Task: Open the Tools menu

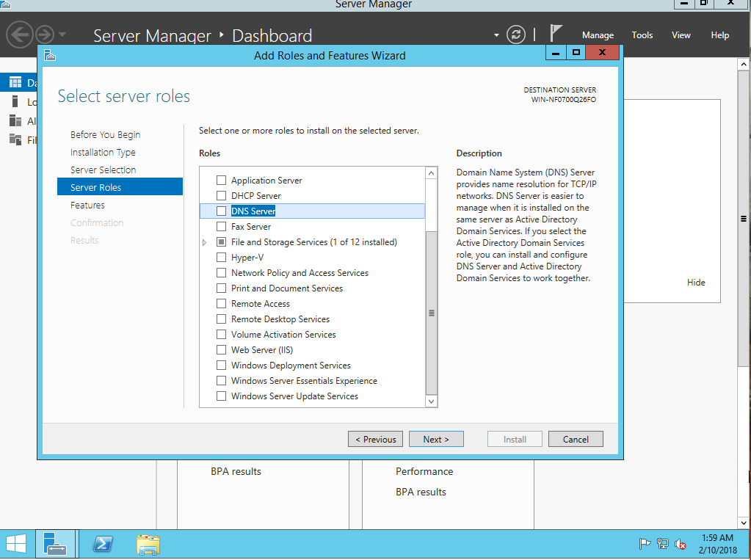Action: click(642, 35)
